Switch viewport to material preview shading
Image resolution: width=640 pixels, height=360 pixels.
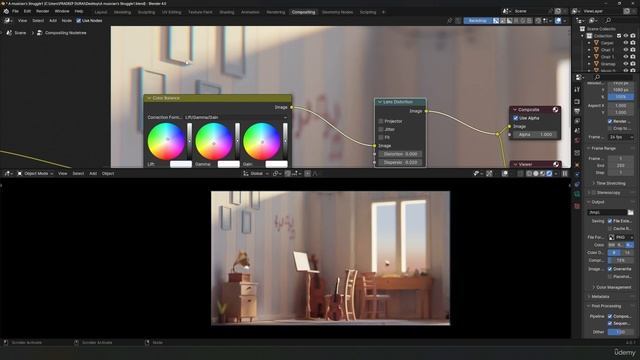542,173
